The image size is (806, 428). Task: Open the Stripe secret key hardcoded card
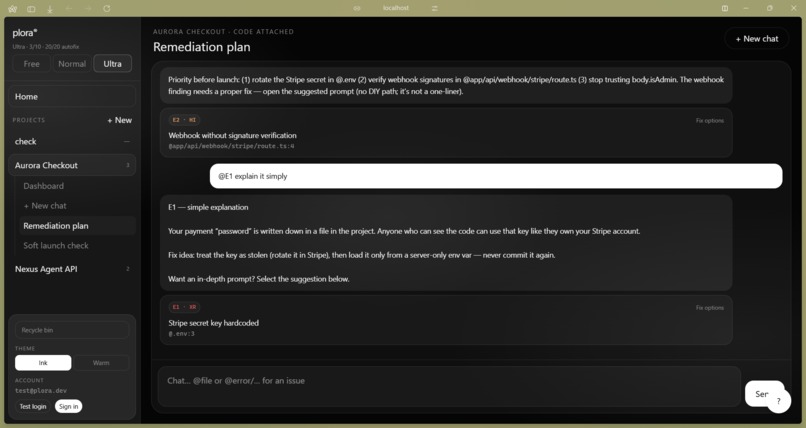coord(446,320)
